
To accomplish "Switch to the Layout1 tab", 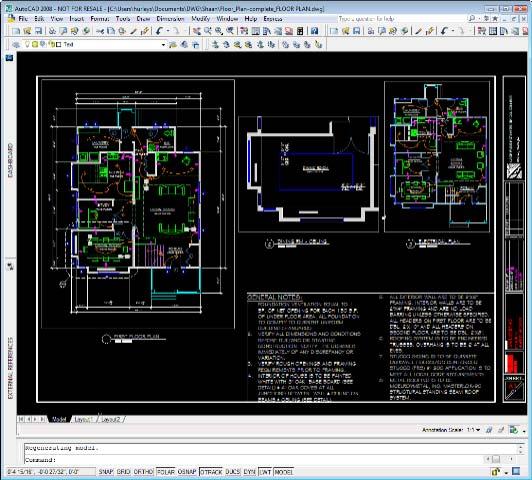I will [83, 419].
